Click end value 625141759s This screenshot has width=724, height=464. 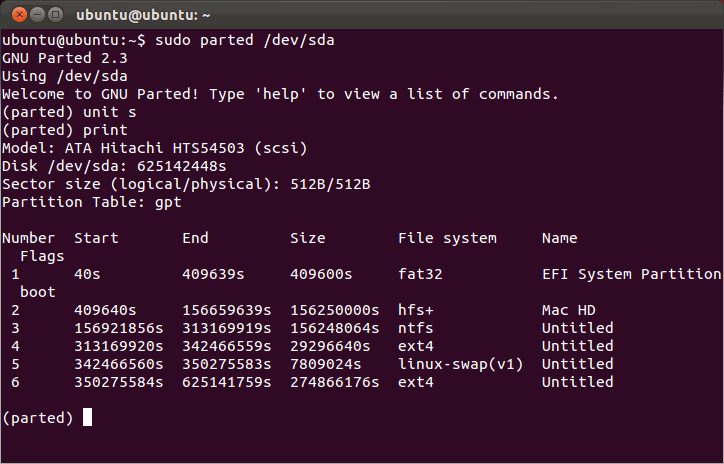(x=227, y=382)
